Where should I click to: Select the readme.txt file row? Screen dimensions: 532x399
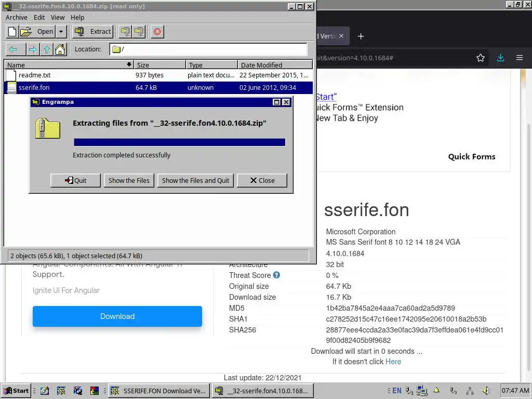click(x=158, y=75)
